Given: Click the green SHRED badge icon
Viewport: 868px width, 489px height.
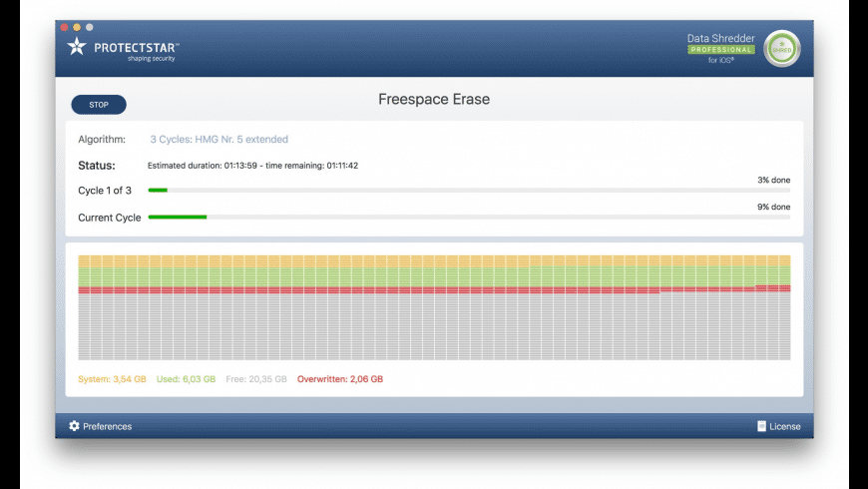Looking at the screenshot, I should coord(781,49).
